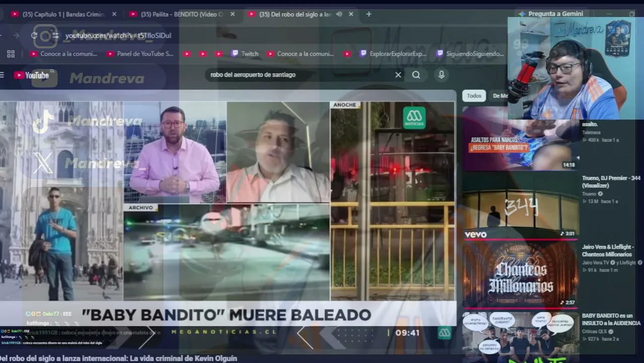This screenshot has width=644, height=363.
Task: Open the Chrome apps grid shortcut
Action: tap(11, 53)
